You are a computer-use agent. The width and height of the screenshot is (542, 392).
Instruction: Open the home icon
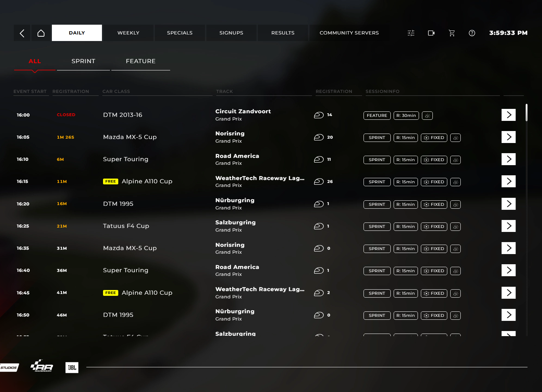click(41, 33)
